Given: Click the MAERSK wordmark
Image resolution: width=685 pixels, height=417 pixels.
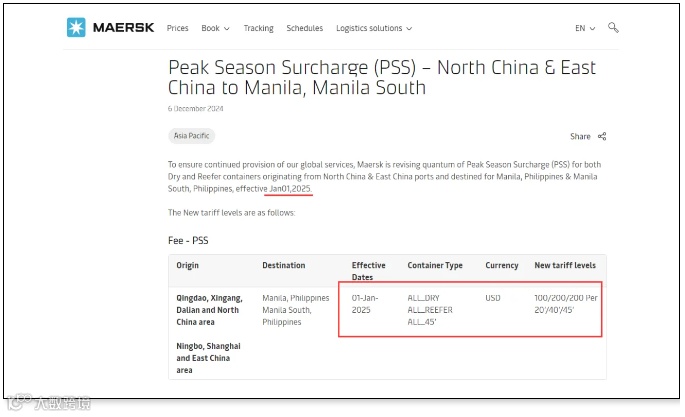Looking at the screenshot, I should (123, 28).
